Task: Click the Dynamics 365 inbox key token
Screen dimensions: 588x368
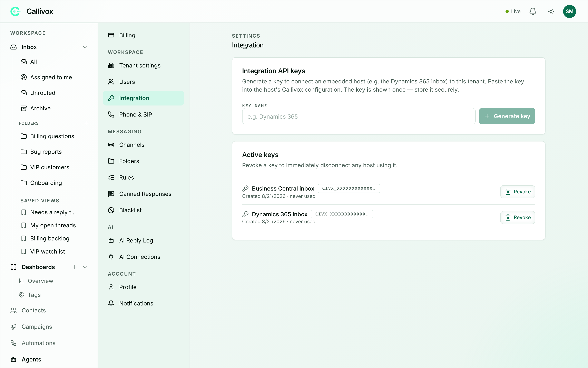Action: (342, 214)
